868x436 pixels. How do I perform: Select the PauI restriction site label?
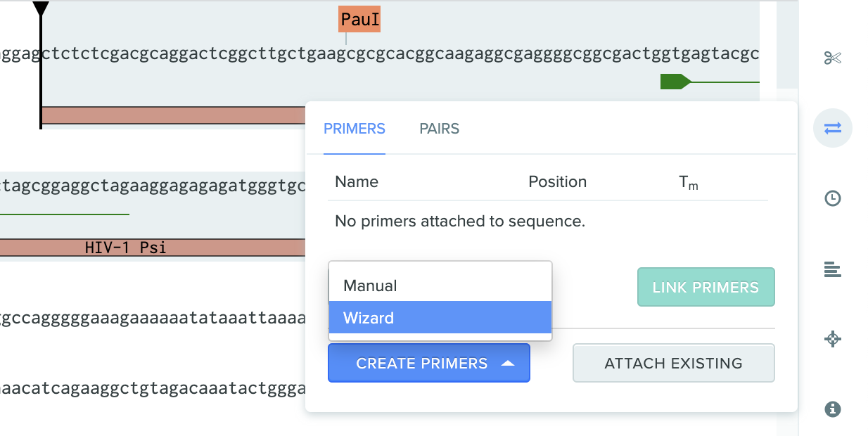tap(360, 20)
